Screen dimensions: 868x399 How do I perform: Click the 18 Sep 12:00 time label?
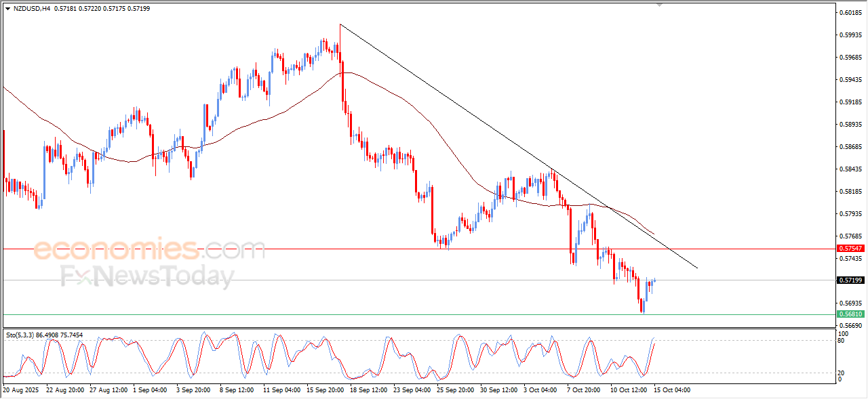369,390
